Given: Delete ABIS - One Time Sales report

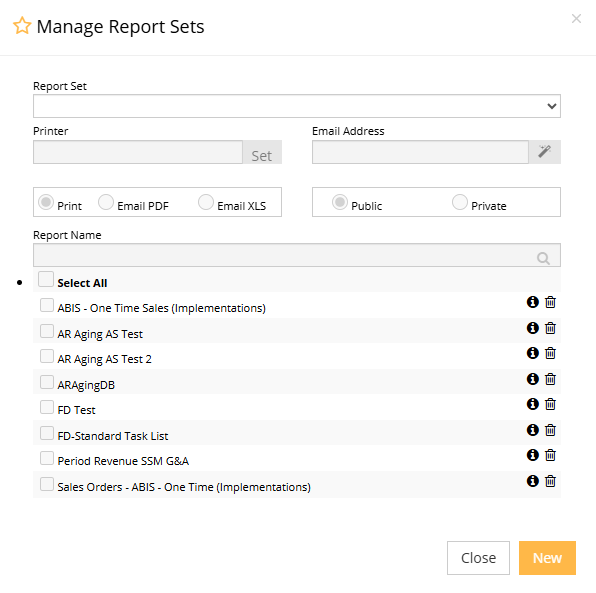Looking at the screenshot, I should click(550, 302).
